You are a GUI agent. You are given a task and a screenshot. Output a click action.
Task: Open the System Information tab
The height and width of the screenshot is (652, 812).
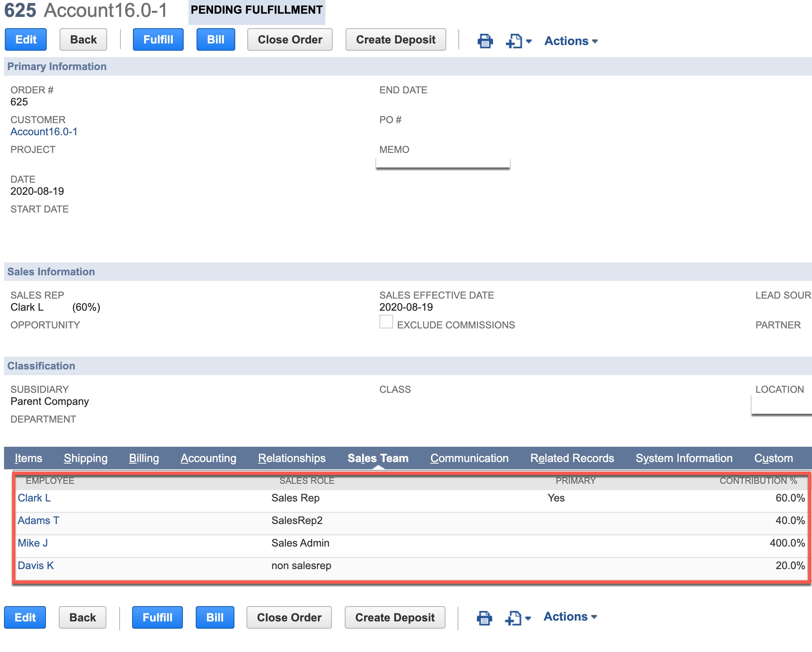click(x=684, y=458)
